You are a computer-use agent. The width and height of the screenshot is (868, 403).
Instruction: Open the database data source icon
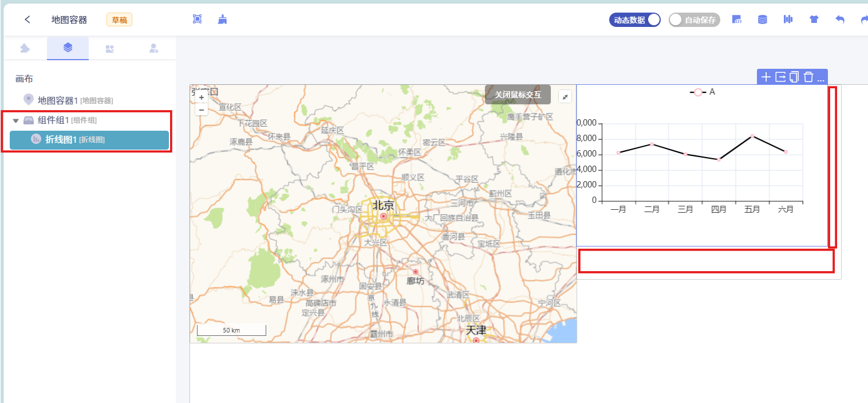(763, 19)
